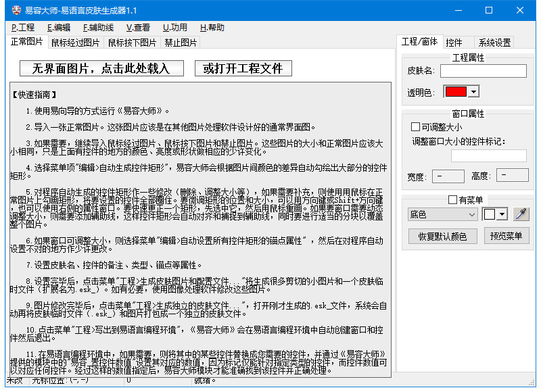The height and width of the screenshot is (392, 541).
Task: Click the 高度 input field
Action: click(513, 175)
